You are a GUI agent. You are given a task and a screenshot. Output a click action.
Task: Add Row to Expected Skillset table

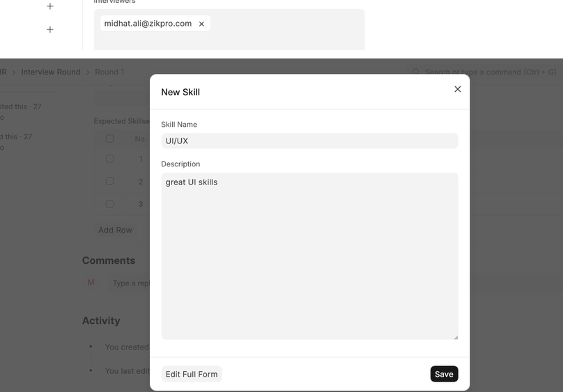115,230
